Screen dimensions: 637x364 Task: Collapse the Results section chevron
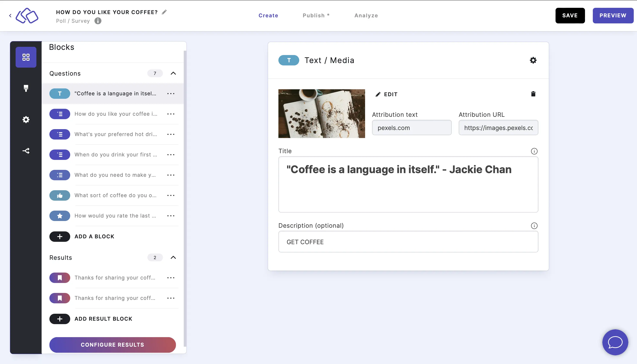click(x=173, y=257)
